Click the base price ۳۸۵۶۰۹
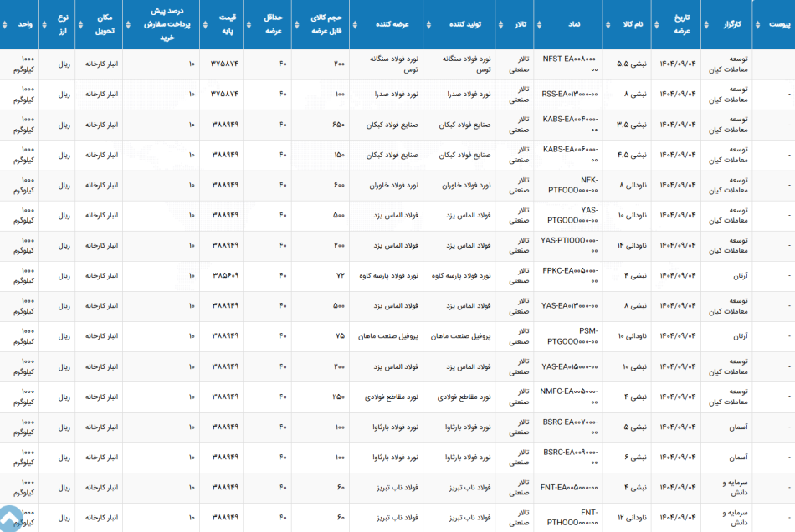 225,276
